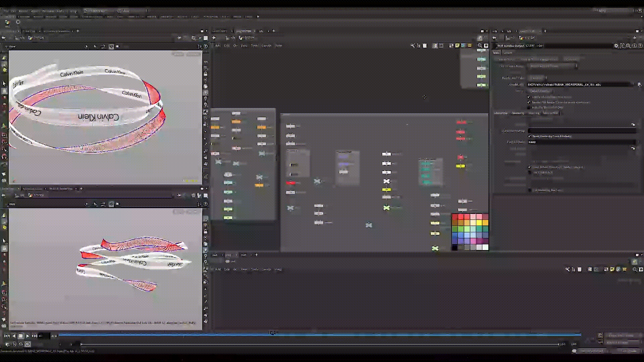
Task: Pick the white swatch in the color palette
Action: tap(485, 247)
